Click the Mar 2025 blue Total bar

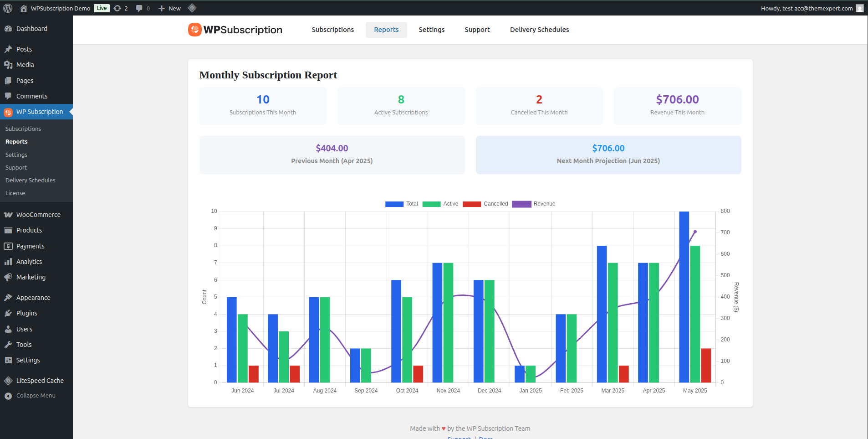602,314
